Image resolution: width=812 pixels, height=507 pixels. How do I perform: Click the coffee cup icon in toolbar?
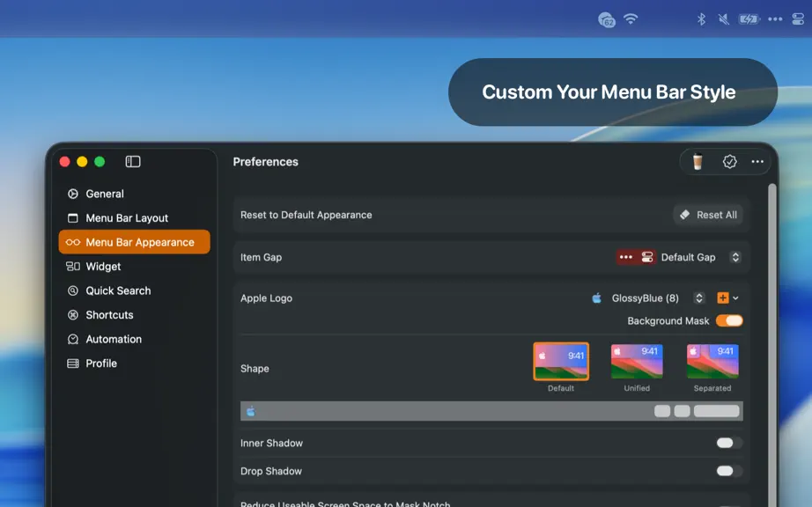(698, 162)
